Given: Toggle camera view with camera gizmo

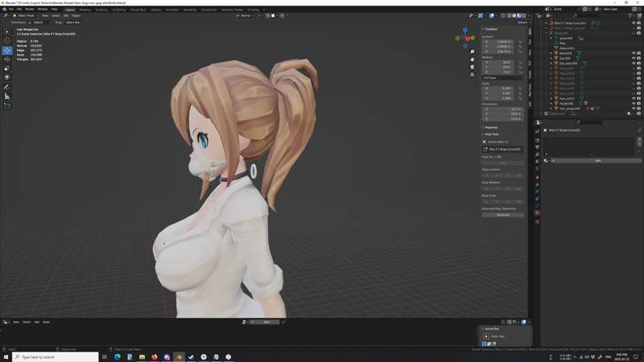Looking at the screenshot, I should click(472, 67).
